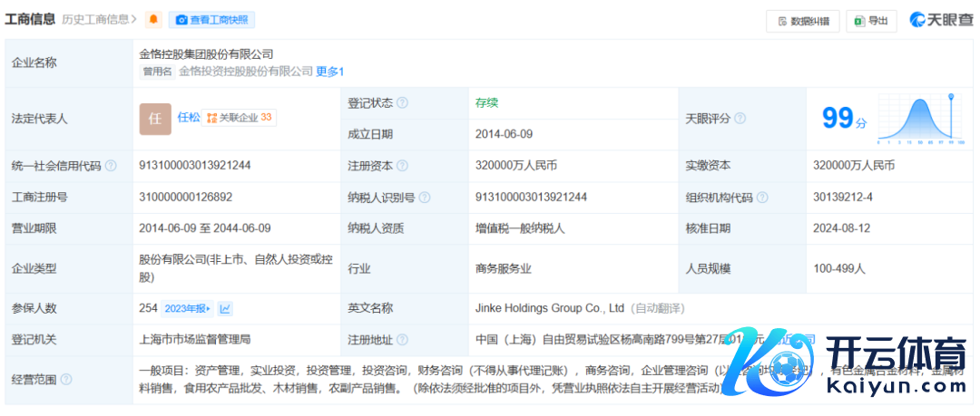Viewport: 980px width, 416px height.
Task: Click the 任 avatar of legal representative
Action: pos(155,119)
